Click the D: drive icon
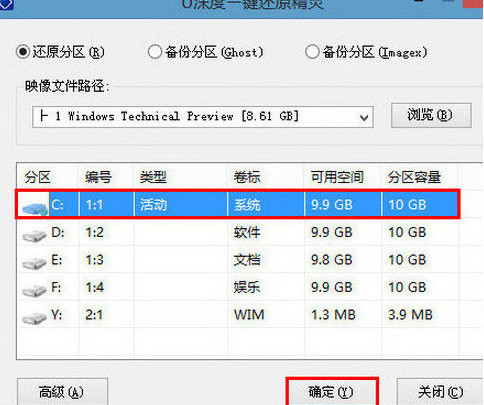This screenshot has height=405, width=484. (x=34, y=236)
